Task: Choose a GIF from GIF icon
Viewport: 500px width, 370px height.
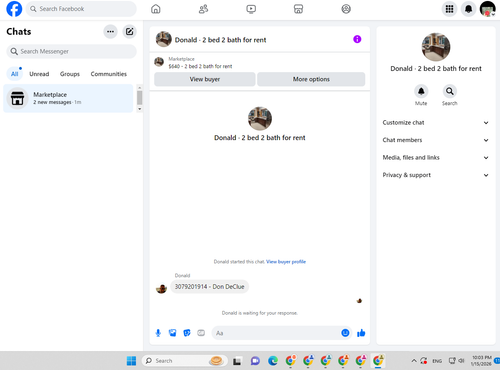Action: (x=201, y=333)
